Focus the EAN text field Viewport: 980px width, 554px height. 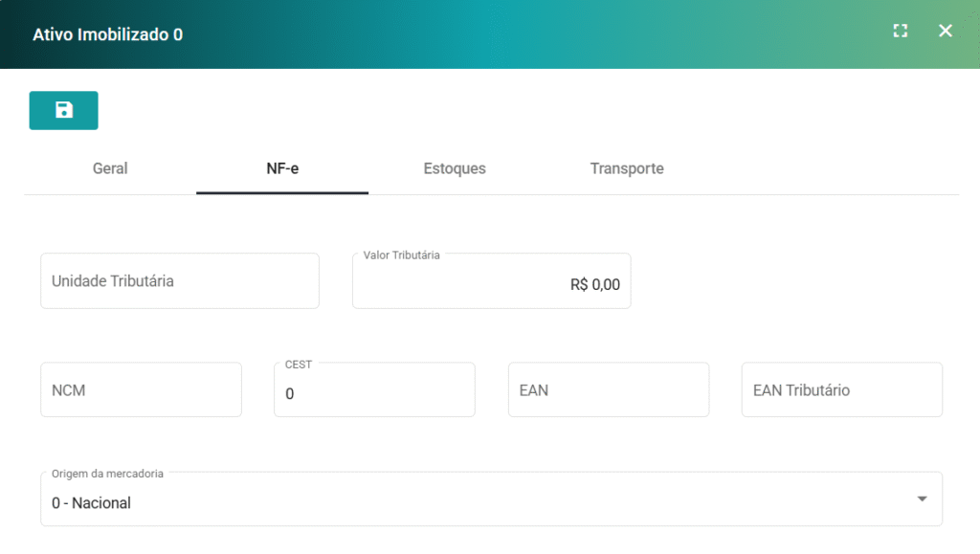pos(608,390)
